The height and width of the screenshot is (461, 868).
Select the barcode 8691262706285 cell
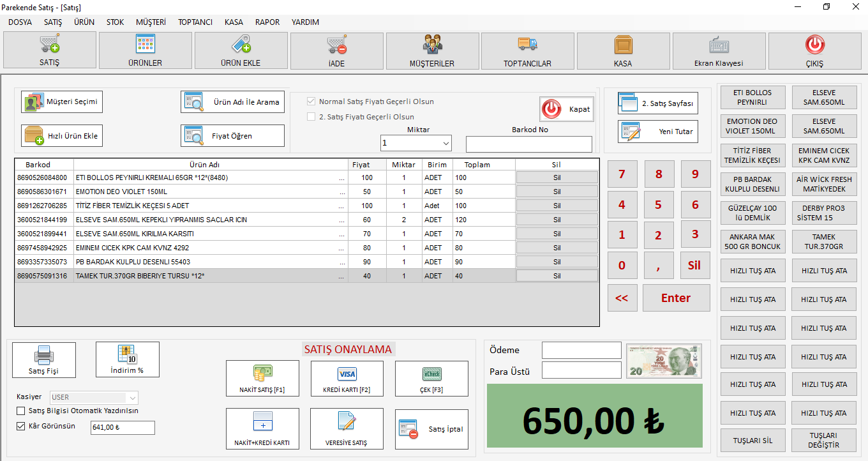pyautogui.click(x=44, y=206)
